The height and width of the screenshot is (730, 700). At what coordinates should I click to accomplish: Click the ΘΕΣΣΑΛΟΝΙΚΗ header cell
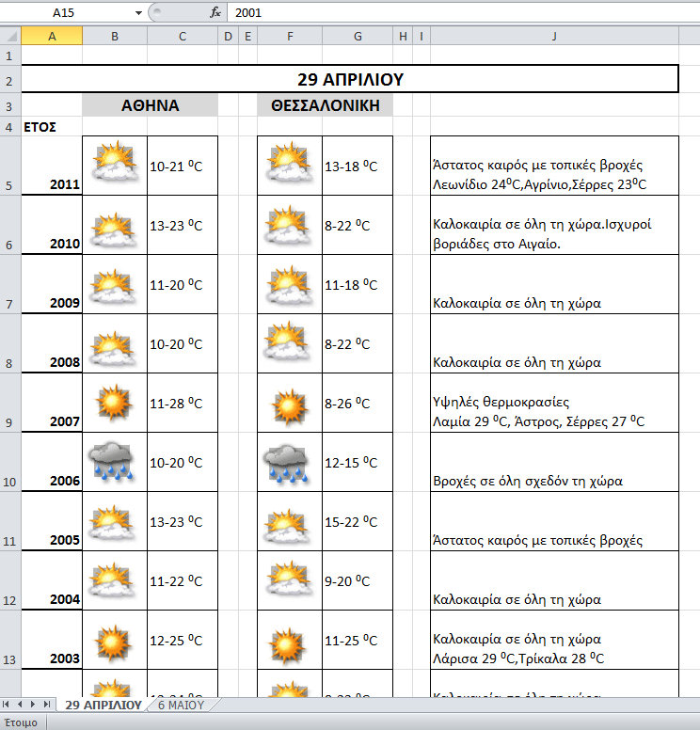coord(325,105)
